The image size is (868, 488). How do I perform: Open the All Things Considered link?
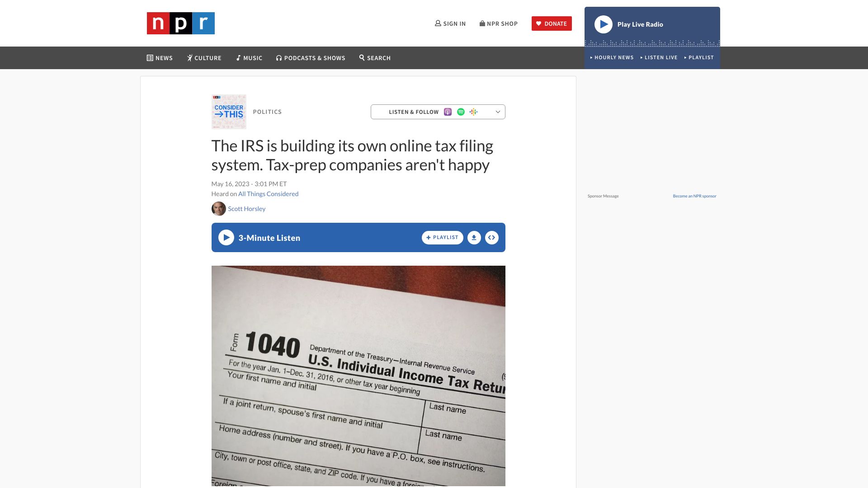coord(268,194)
